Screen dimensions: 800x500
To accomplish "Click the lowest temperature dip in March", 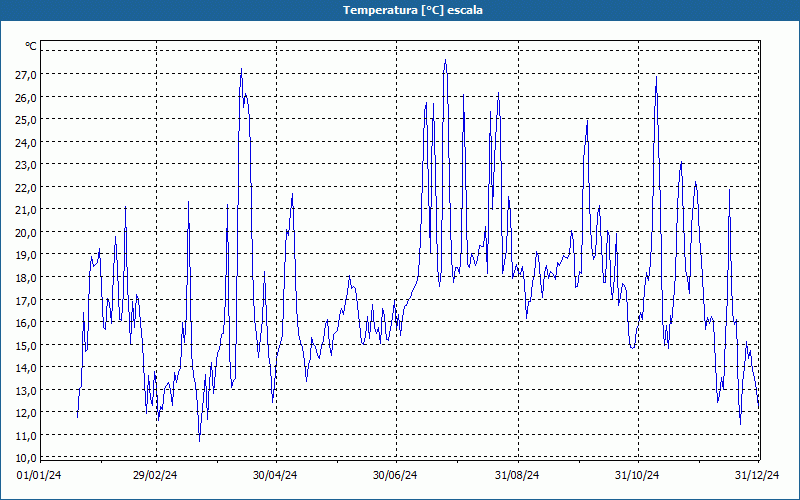I will (199, 441).
